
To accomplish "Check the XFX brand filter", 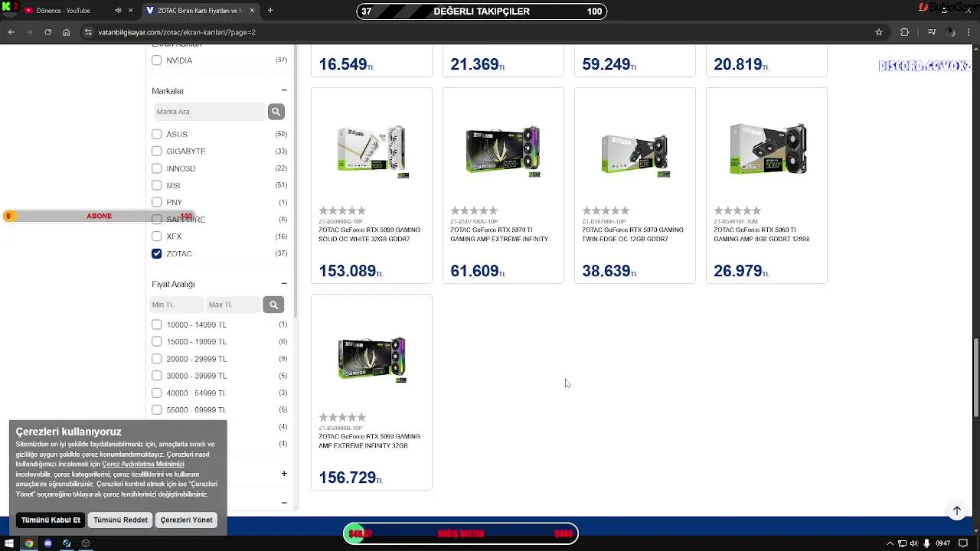I will 156,236.
